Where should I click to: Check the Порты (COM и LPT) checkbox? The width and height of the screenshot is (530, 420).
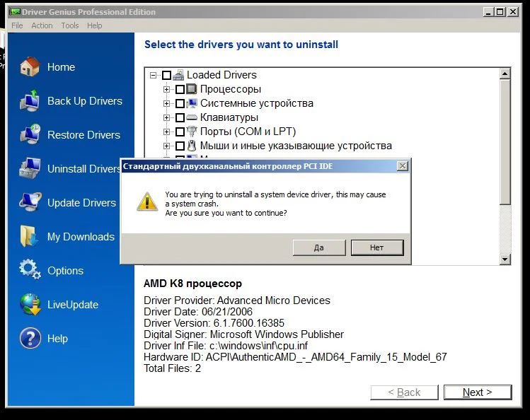point(180,132)
